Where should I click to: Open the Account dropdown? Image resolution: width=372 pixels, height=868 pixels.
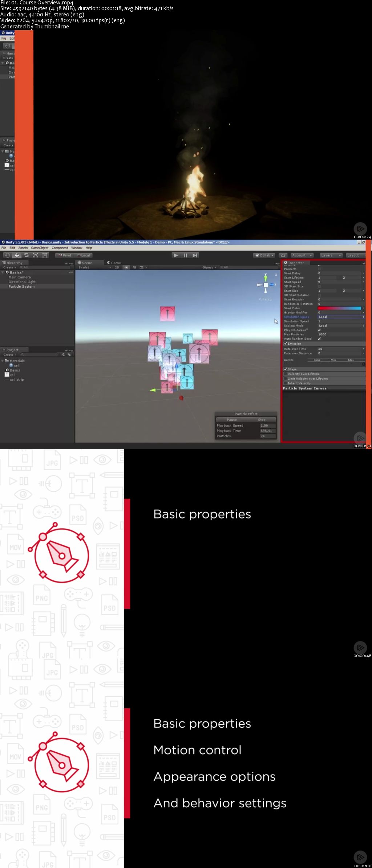point(302,255)
